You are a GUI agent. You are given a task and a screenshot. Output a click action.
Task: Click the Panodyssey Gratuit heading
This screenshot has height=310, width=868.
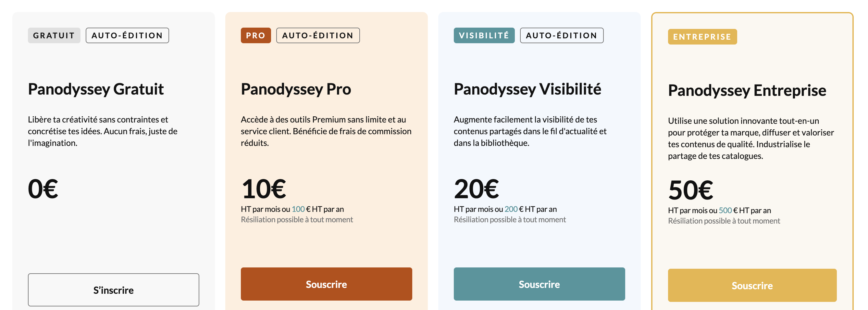point(96,89)
